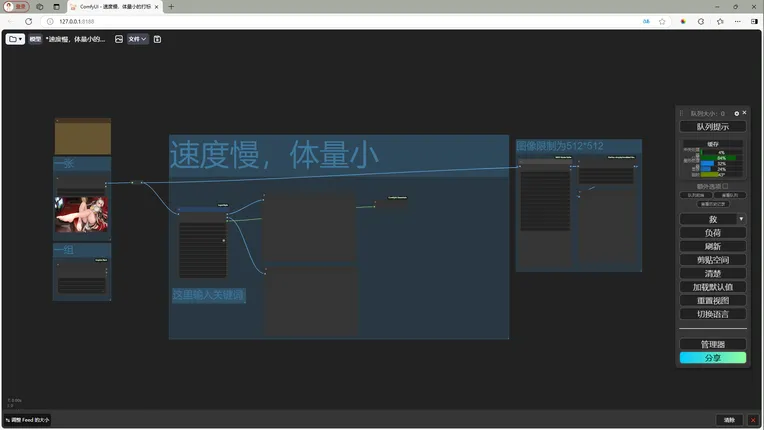Open the workflow folder icon menu

coord(15,39)
